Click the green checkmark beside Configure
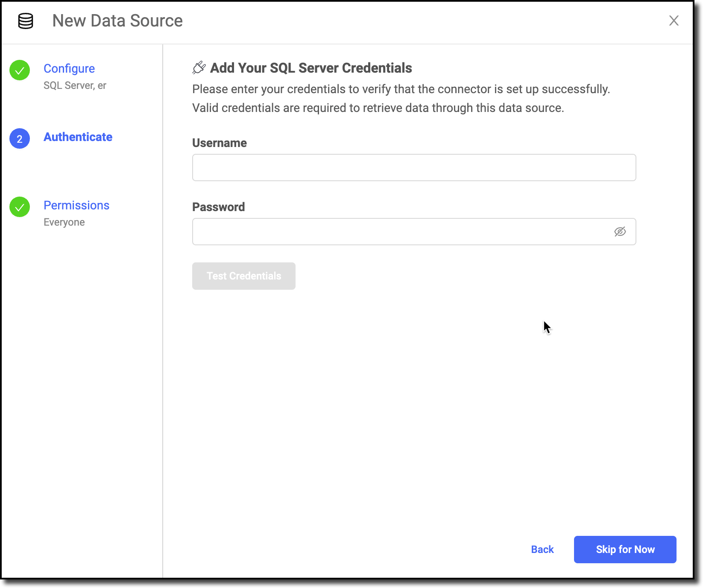Image resolution: width=703 pixels, height=588 pixels. (x=20, y=70)
